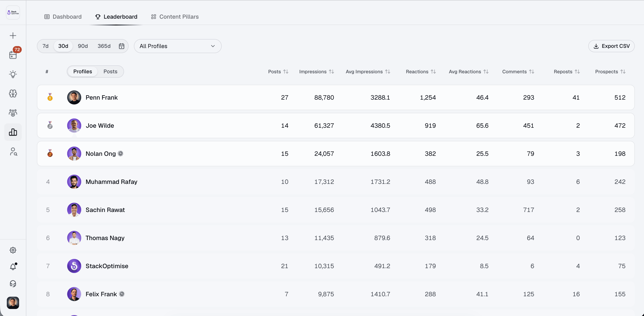Open the lightbulb ideas icon
This screenshot has height=316, width=644.
click(x=13, y=74)
